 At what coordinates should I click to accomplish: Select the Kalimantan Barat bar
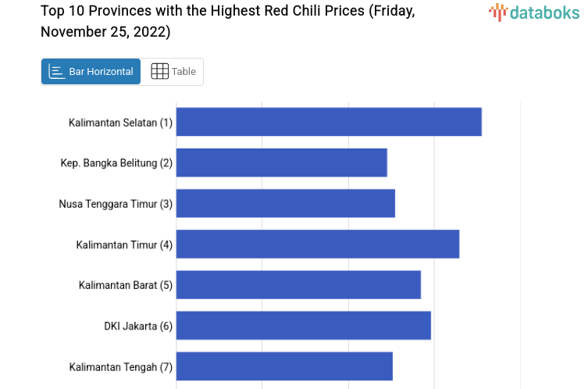coord(298,284)
